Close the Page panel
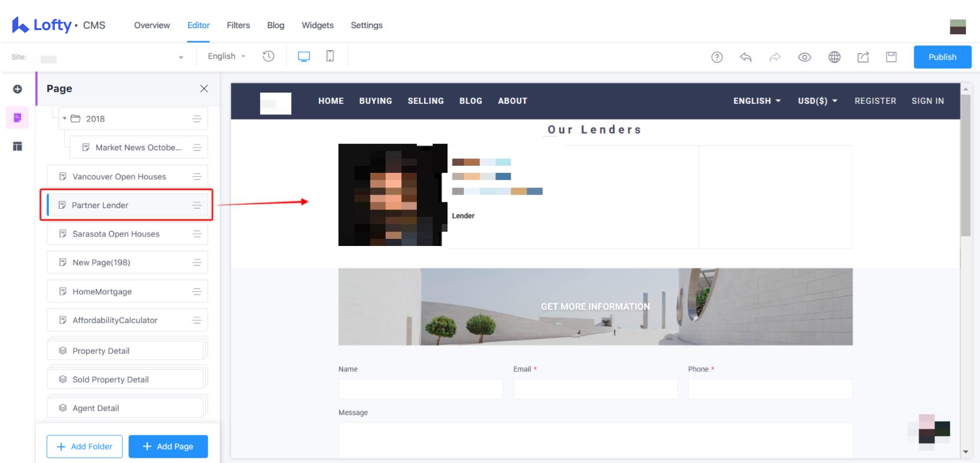 tap(204, 88)
